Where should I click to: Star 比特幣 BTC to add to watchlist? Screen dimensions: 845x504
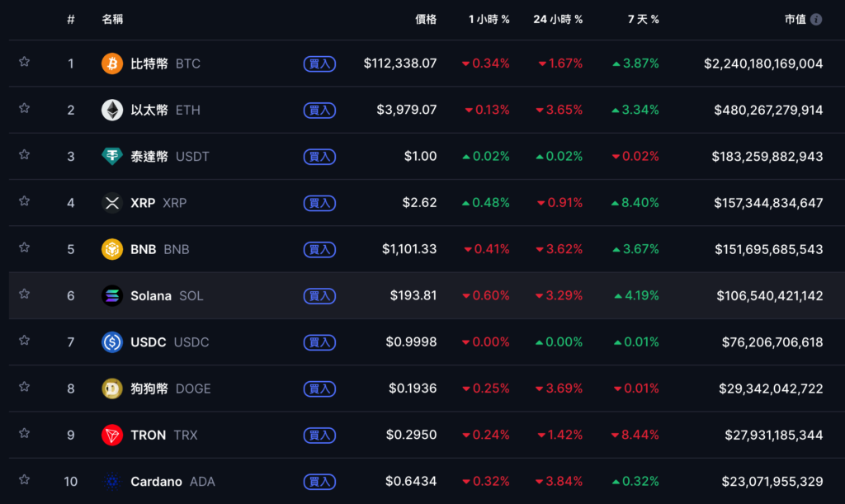tap(25, 62)
